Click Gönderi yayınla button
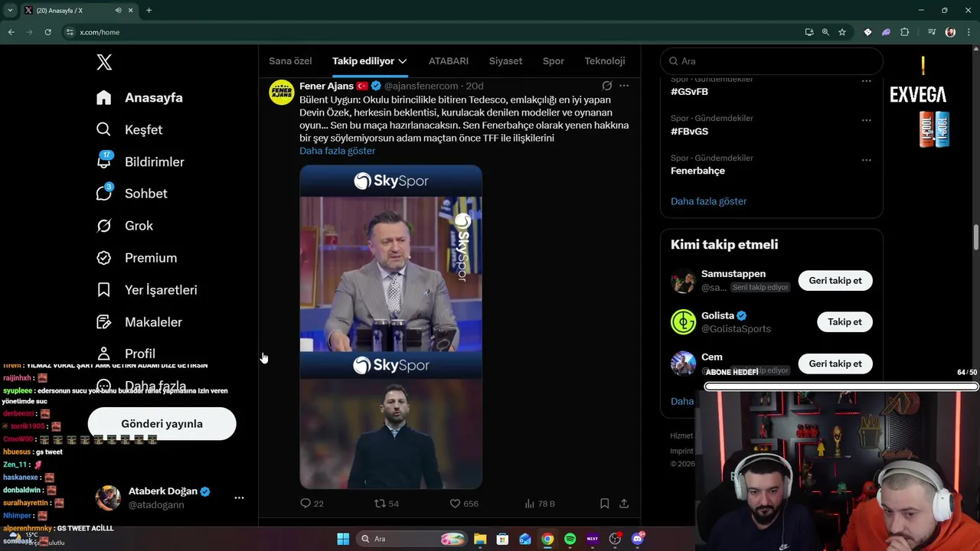 pos(162,424)
